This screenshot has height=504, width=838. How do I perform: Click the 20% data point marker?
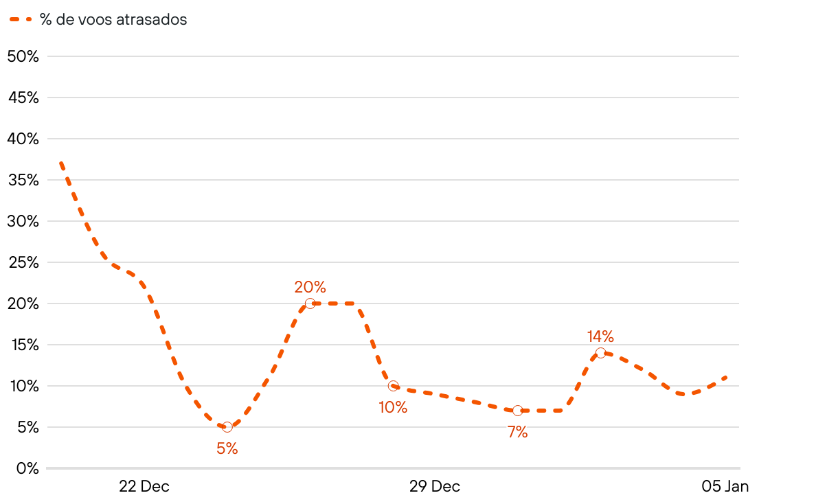pyautogui.click(x=310, y=303)
